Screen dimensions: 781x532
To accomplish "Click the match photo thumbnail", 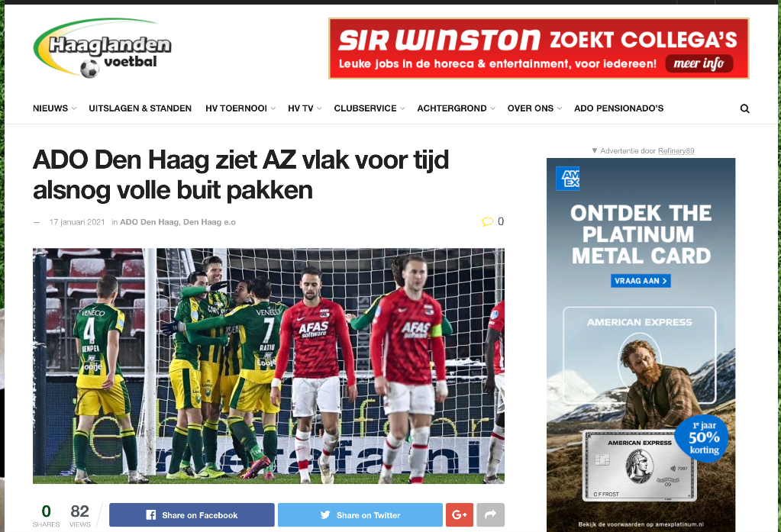I will (x=269, y=366).
